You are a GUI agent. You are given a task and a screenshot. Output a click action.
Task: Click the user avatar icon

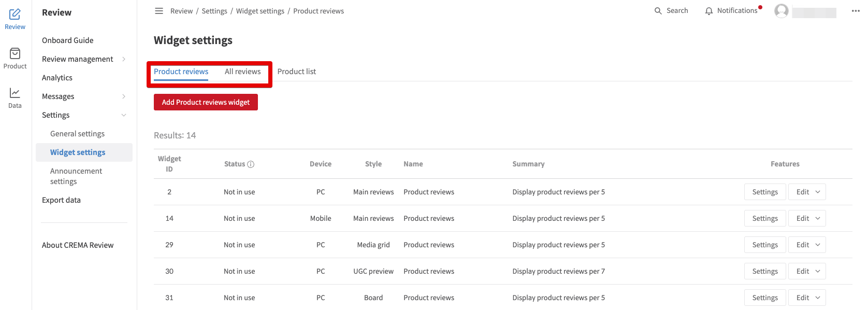coord(782,11)
